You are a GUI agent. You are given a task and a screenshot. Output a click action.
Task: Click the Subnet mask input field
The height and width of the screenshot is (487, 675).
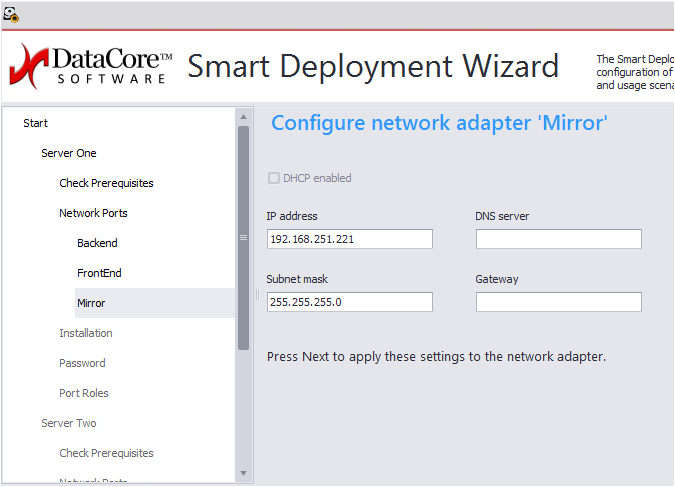pos(350,302)
